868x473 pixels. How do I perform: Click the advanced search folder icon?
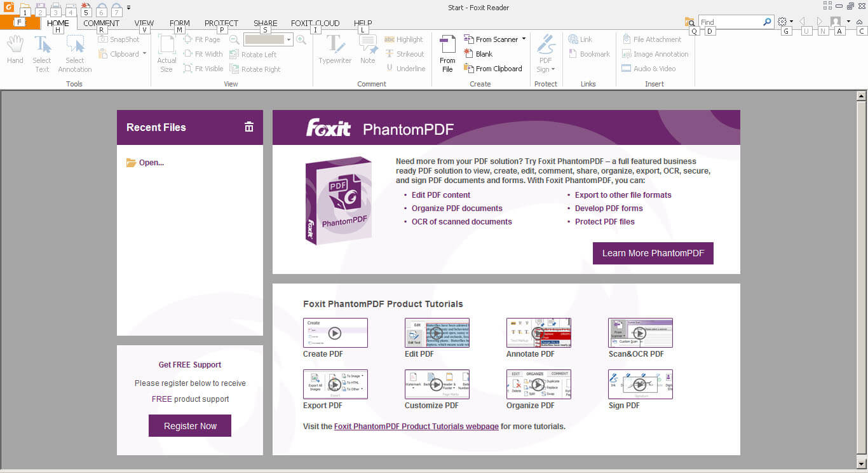(690, 22)
